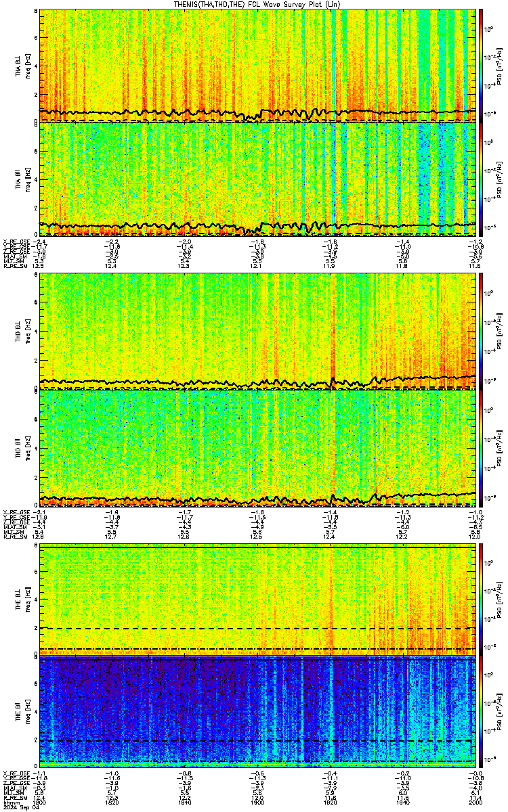Click the "THA B⊥ freq [Hz]" y-axis label

tap(24, 65)
